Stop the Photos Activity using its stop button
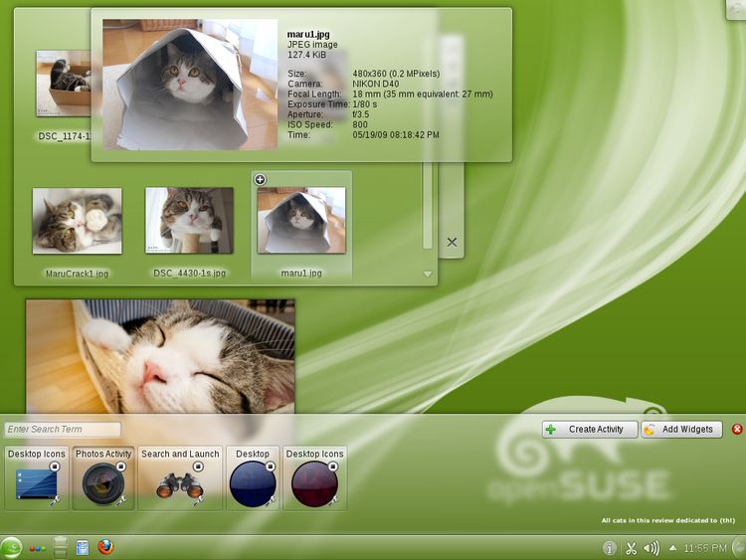The height and width of the screenshot is (560, 746). (x=121, y=467)
